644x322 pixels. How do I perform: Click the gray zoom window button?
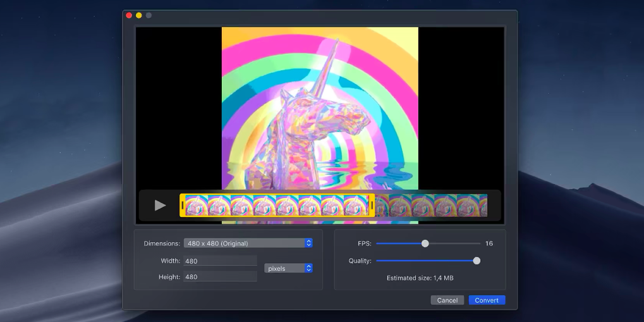point(149,15)
